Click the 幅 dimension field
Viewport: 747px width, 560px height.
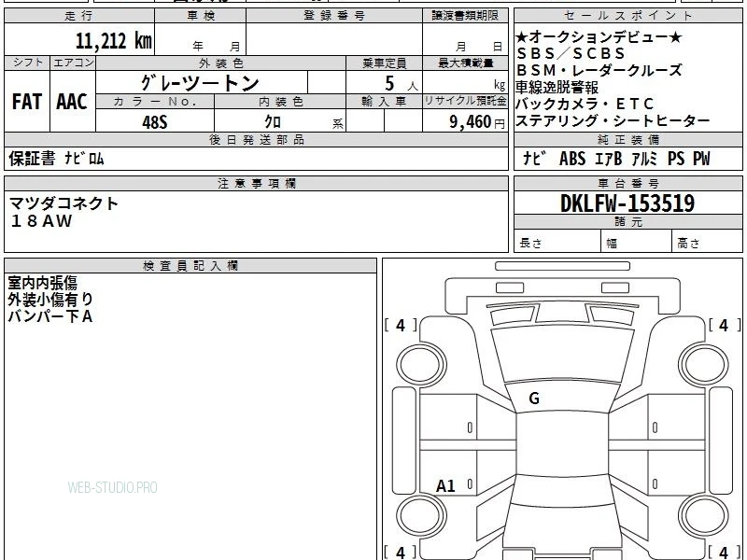pyautogui.click(x=637, y=243)
